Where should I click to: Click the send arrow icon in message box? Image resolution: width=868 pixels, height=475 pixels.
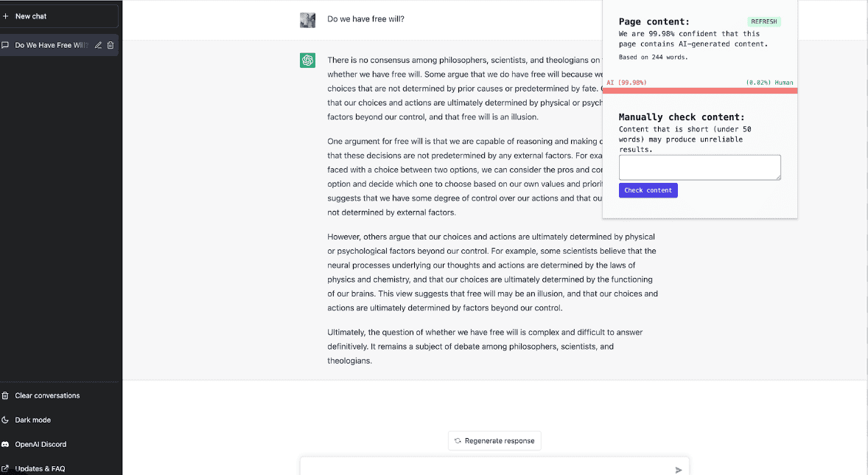(679, 470)
